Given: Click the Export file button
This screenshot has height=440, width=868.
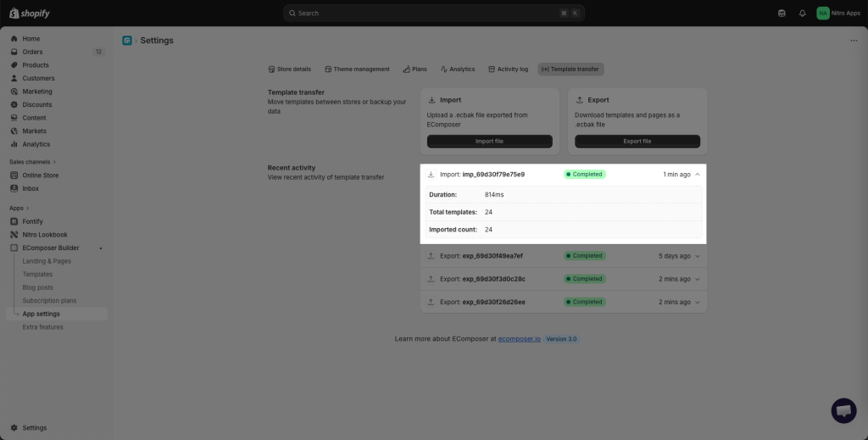Looking at the screenshot, I should pos(637,142).
